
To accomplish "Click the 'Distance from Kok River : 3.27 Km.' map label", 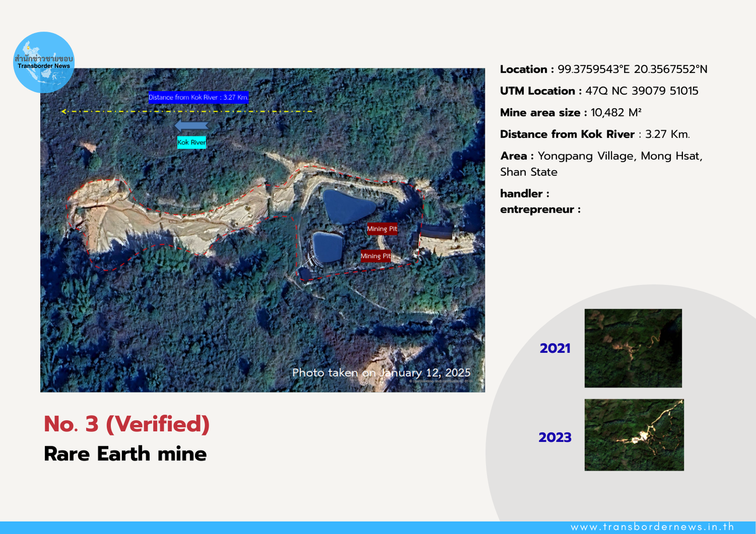I will tap(199, 97).
